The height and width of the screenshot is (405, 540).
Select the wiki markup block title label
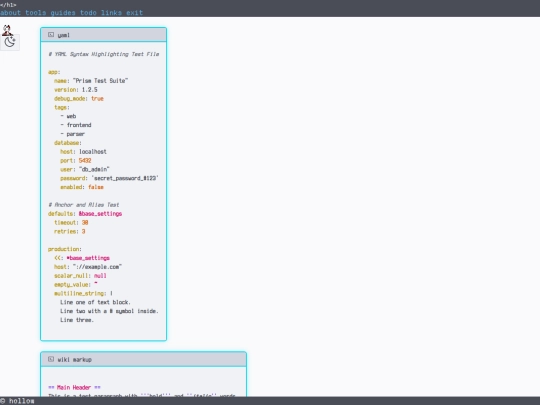pos(74,360)
